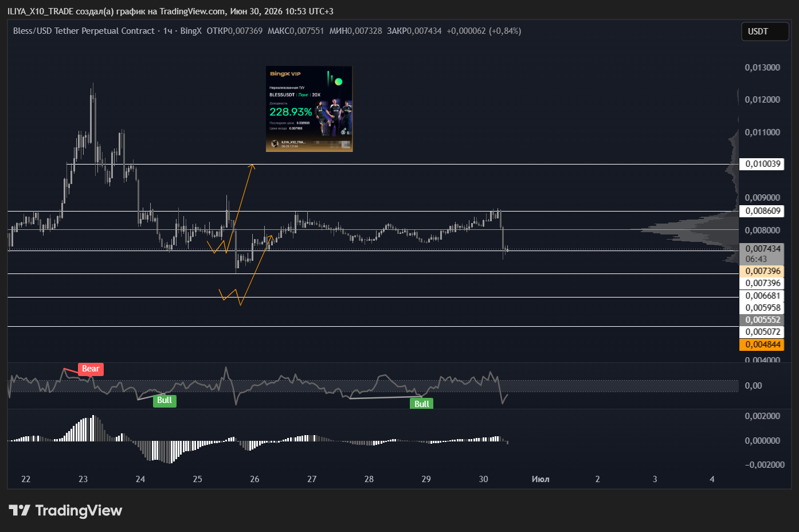799x532 pixels.
Task: Click the date label 27 on time axis
Action: [312, 479]
